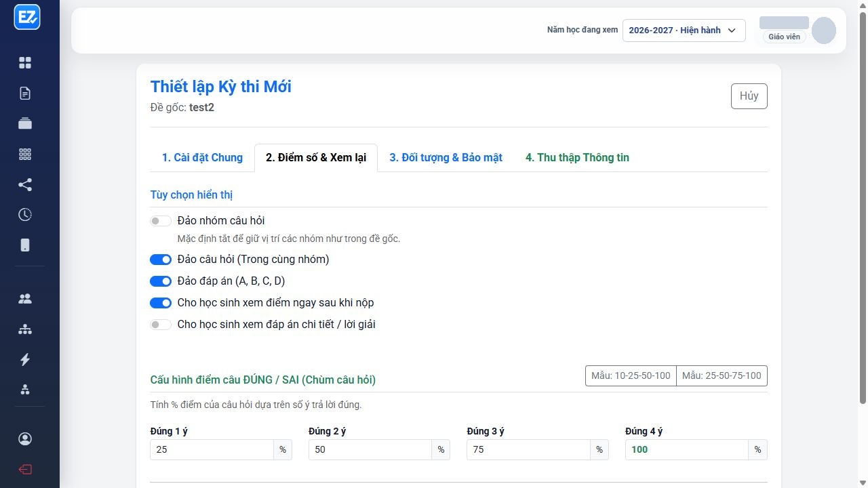Apply the Mẫu: 10-25-50-100 preset
868x488 pixels.
pyautogui.click(x=631, y=375)
